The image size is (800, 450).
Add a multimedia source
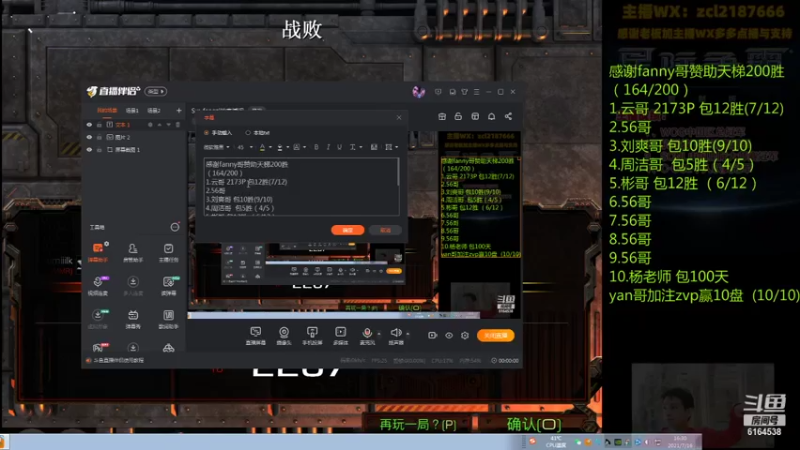(x=341, y=336)
